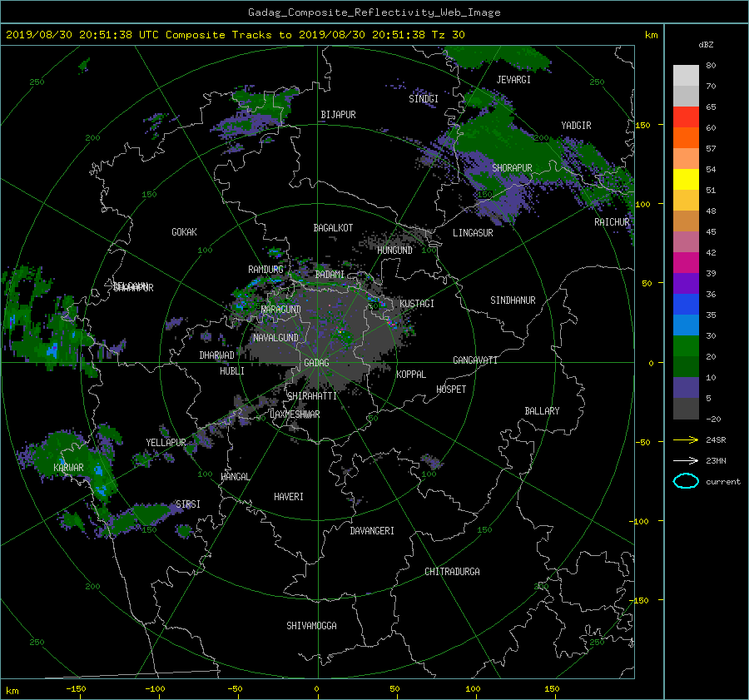Click the YELLAPUR city label
Viewport: 749px width, 700px height.
coord(166,443)
